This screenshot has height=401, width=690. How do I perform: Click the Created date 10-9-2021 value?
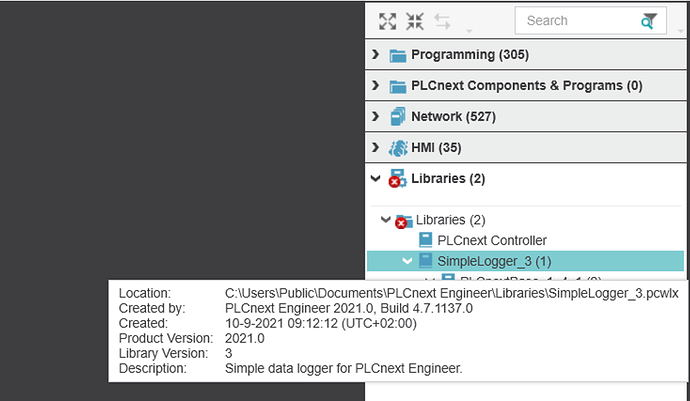point(321,323)
